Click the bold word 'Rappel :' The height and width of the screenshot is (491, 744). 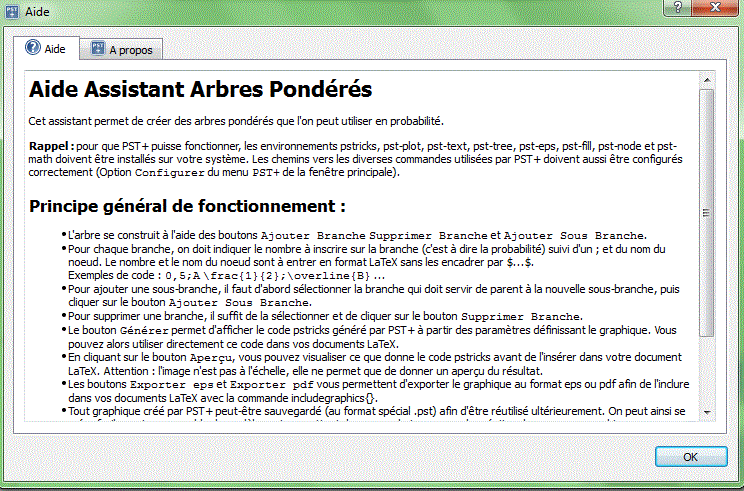point(51,146)
